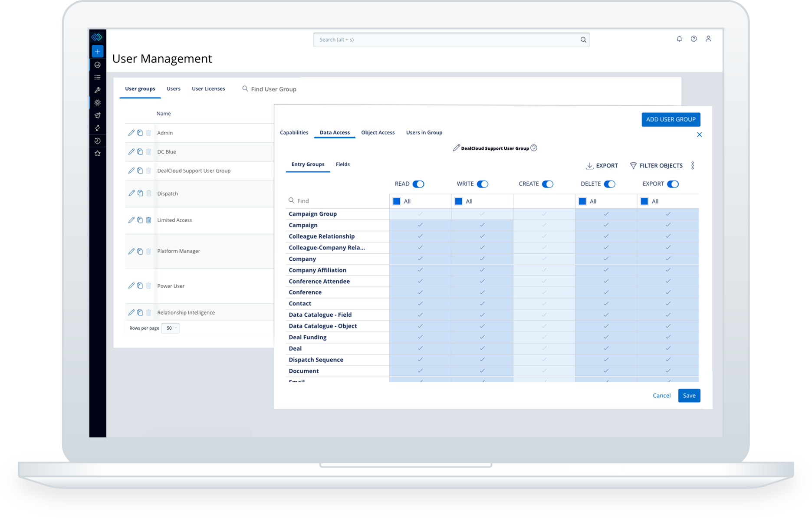Select the wrench tools icon in sidebar

[98, 90]
